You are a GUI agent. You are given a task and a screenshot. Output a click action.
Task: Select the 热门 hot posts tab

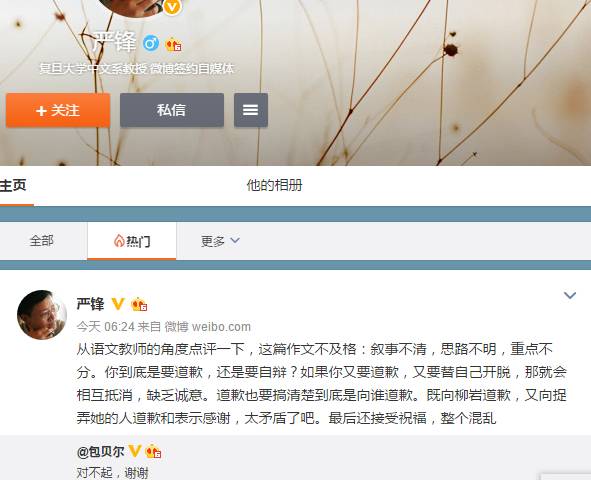tap(132, 241)
